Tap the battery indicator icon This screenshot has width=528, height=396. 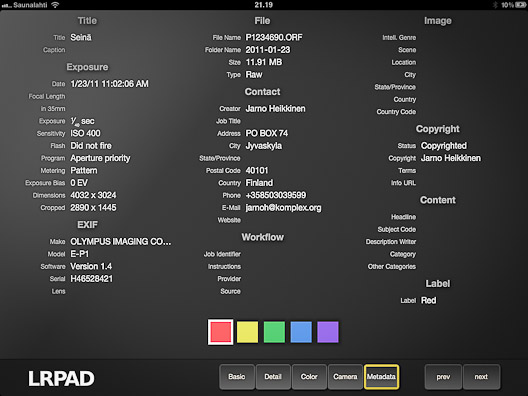[x=521, y=5]
